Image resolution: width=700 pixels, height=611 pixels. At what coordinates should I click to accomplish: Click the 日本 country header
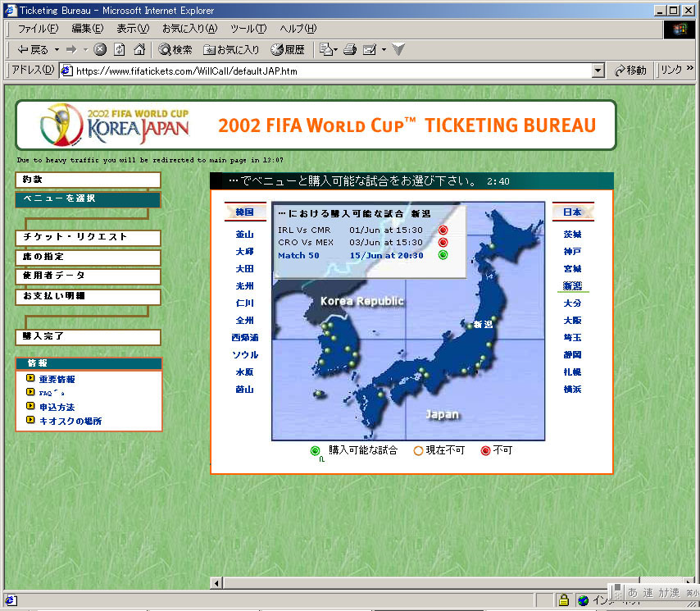572,212
